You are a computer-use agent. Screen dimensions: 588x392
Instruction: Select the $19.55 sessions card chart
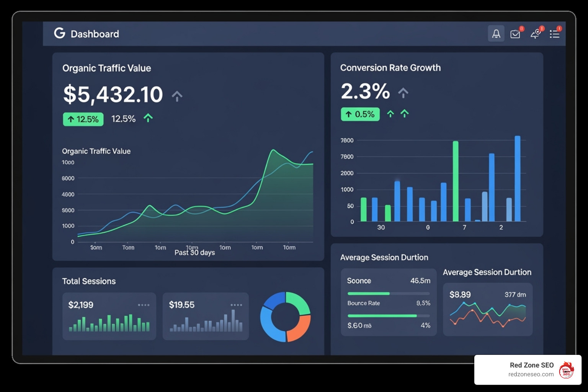click(x=206, y=322)
